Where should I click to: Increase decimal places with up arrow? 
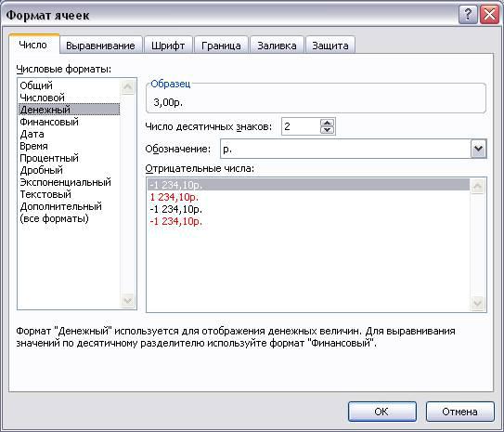coord(328,123)
